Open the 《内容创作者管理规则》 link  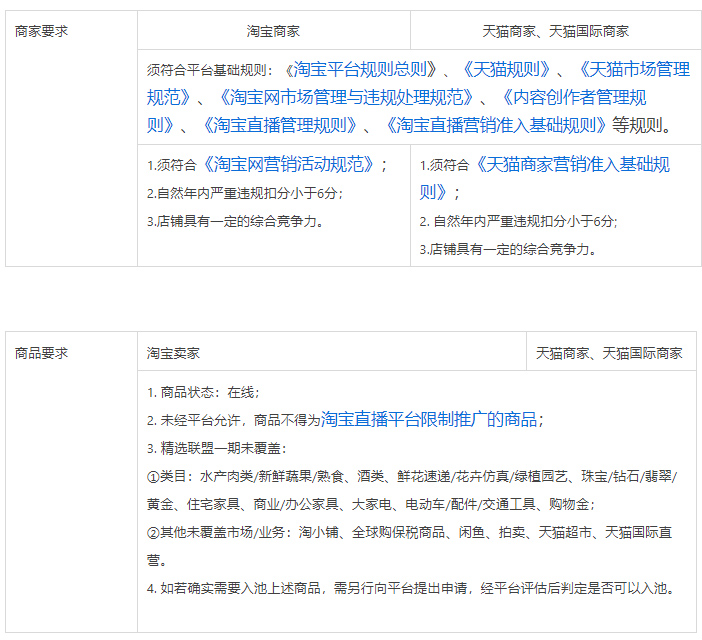tap(574, 97)
